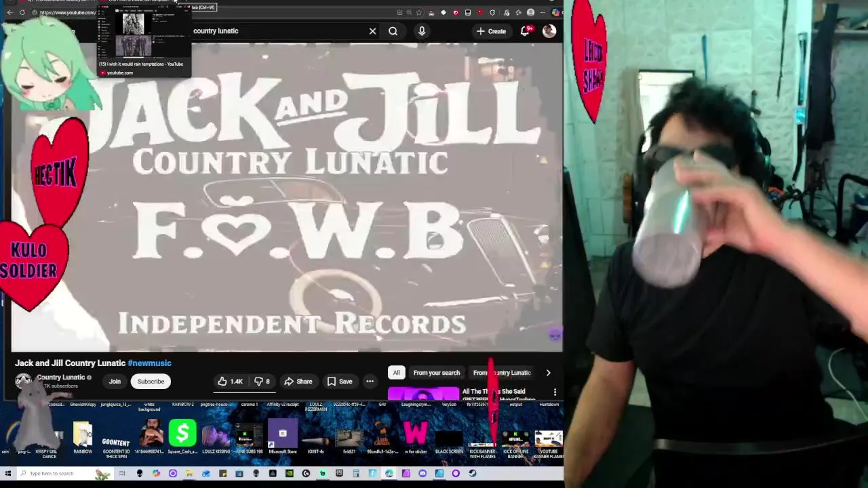Reload the page with the refresh icon

coord(22,12)
